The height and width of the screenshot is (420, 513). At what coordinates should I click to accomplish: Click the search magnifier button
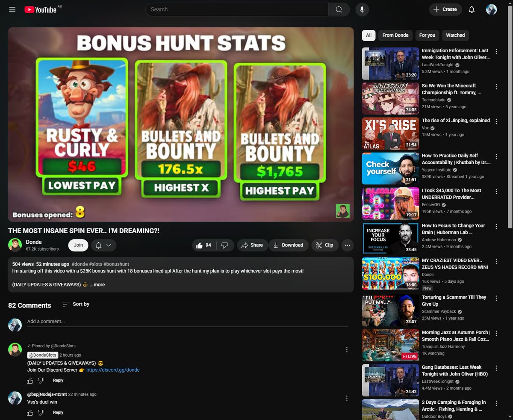(x=339, y=9)
